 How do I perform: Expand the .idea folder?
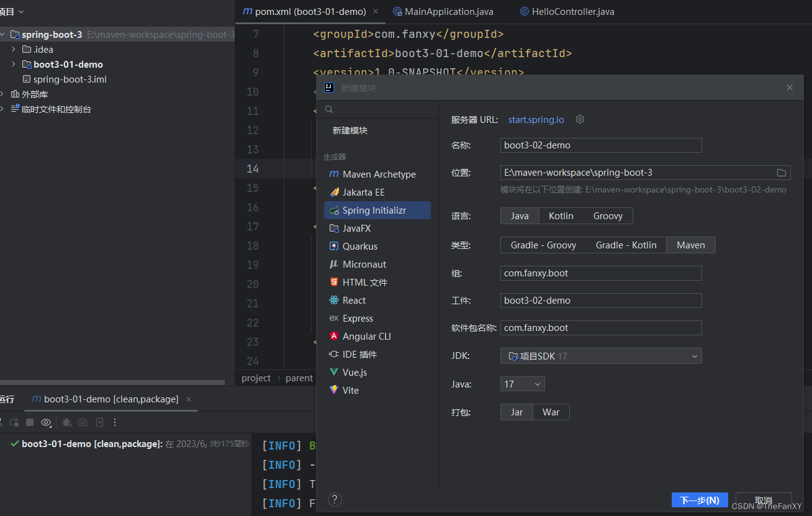coord(14,50)
